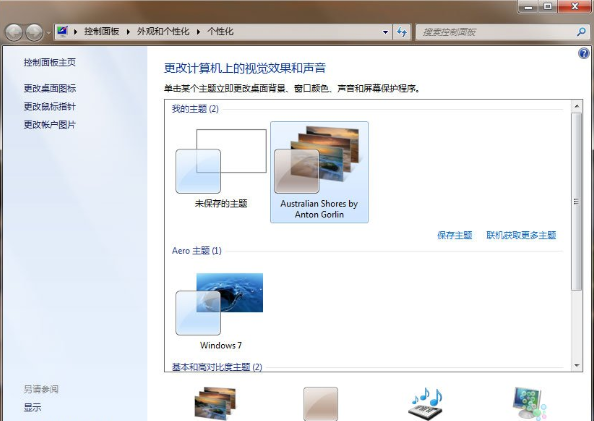Select 外观和个性化 in the address breadcrumb

pyautogui.click(x=163, y=31)
